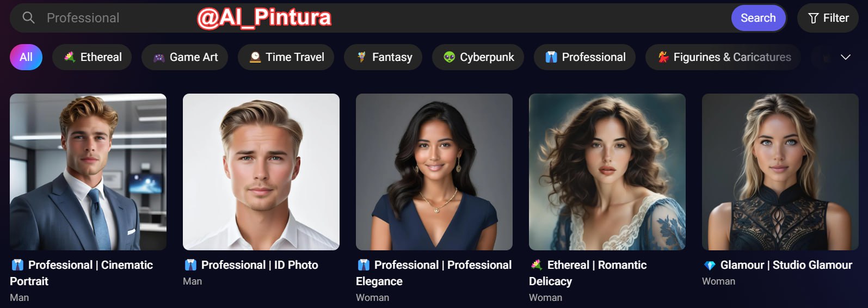
Task: Open the ID Photo man thumbnail
Action: (x=261, y=172)
